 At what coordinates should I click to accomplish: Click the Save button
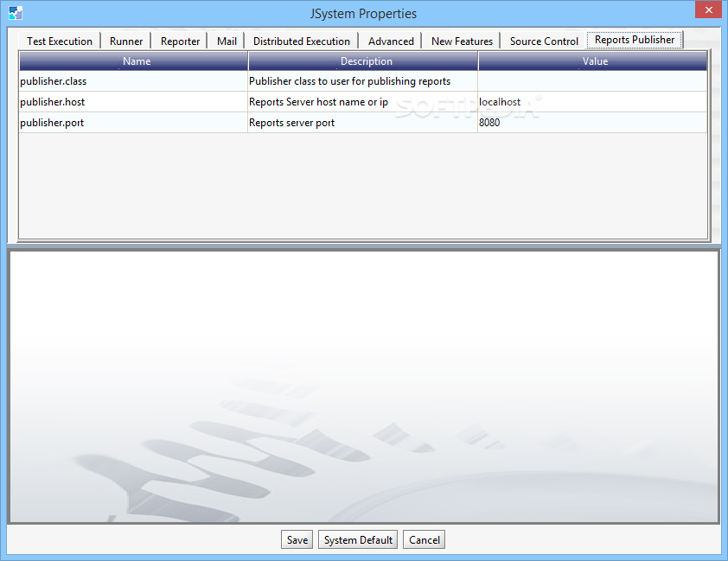[297, 539]
